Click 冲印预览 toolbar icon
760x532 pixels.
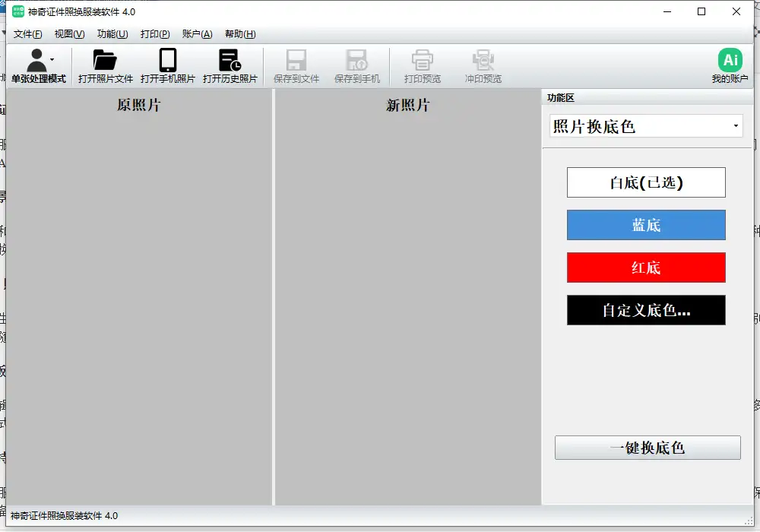(x=483, y=61)
